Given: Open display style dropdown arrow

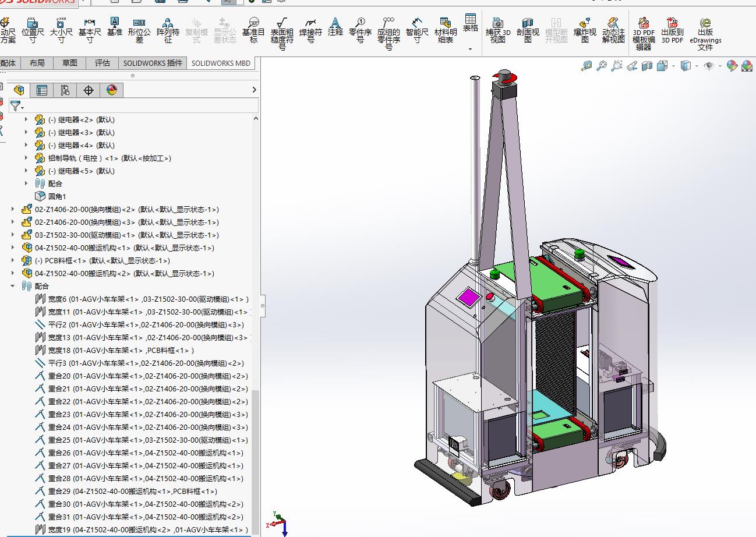Looking at the screenshot, I should [697, 66].
